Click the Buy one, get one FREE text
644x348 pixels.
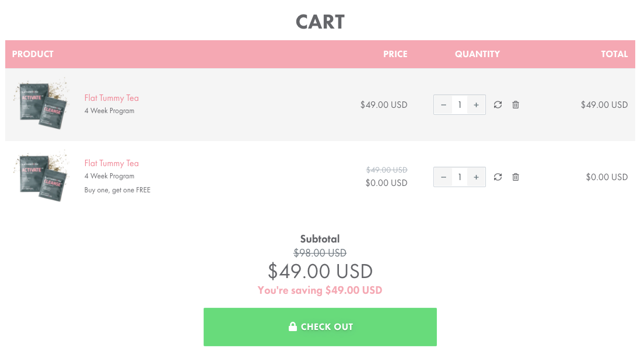tap(117, 190)
